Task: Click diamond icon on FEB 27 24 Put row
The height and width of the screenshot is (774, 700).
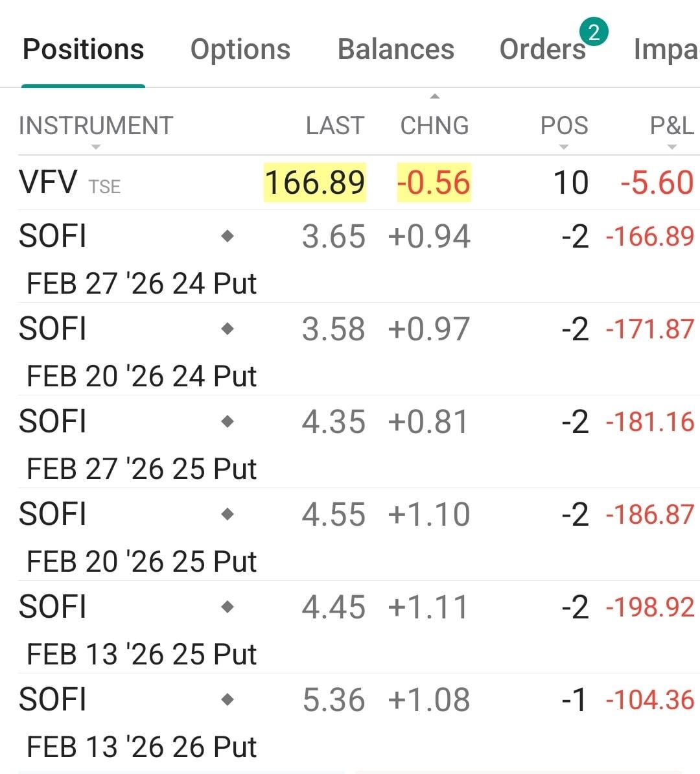Action: 227,237
